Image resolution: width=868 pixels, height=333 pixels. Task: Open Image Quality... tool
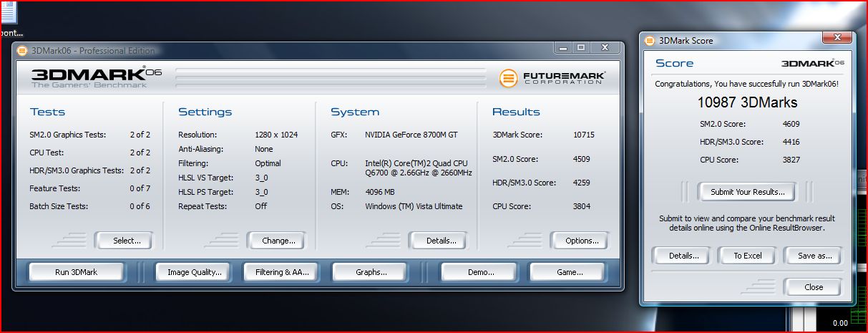[x=194, y=272]
